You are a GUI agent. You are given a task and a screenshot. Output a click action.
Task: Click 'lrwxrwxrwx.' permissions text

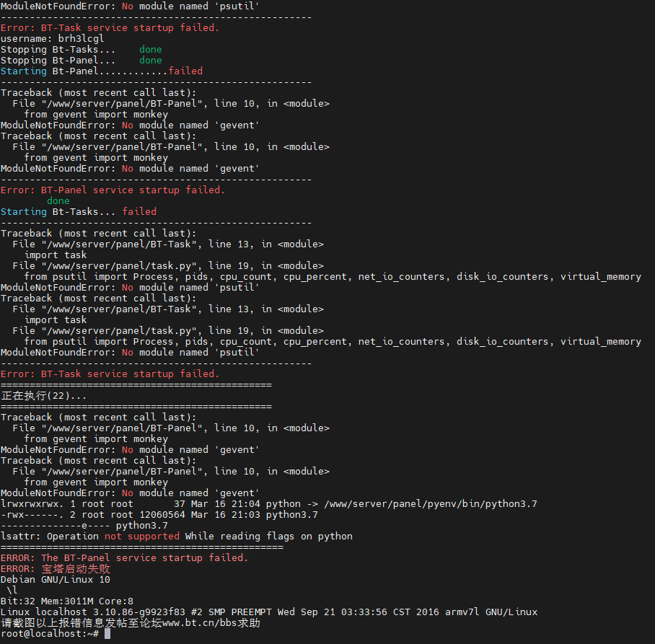click(32, 504)
